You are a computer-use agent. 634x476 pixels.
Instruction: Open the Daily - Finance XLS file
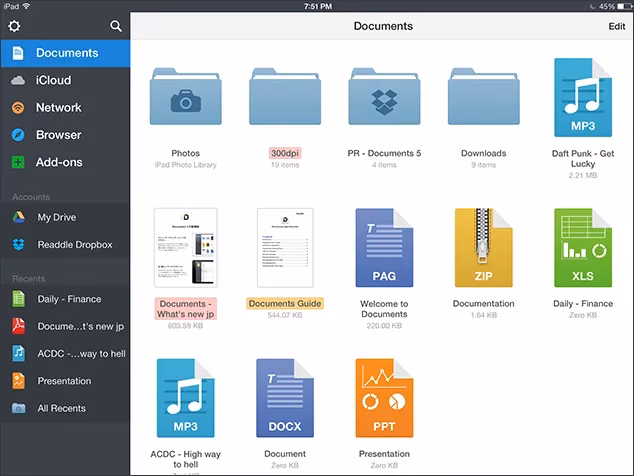(x=583, y=248)
